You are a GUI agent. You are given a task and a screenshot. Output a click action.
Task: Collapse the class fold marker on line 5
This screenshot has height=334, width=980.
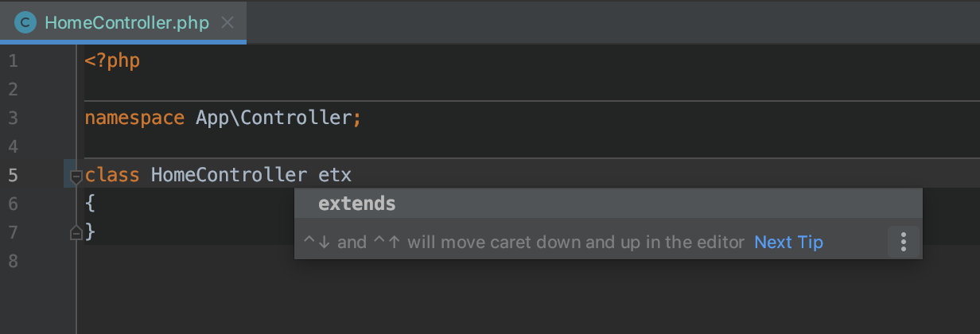[x=76, y=177]
